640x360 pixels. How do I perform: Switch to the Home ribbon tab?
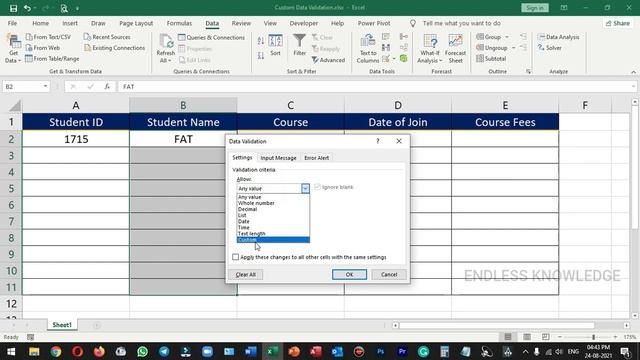(x=40, y=23)
